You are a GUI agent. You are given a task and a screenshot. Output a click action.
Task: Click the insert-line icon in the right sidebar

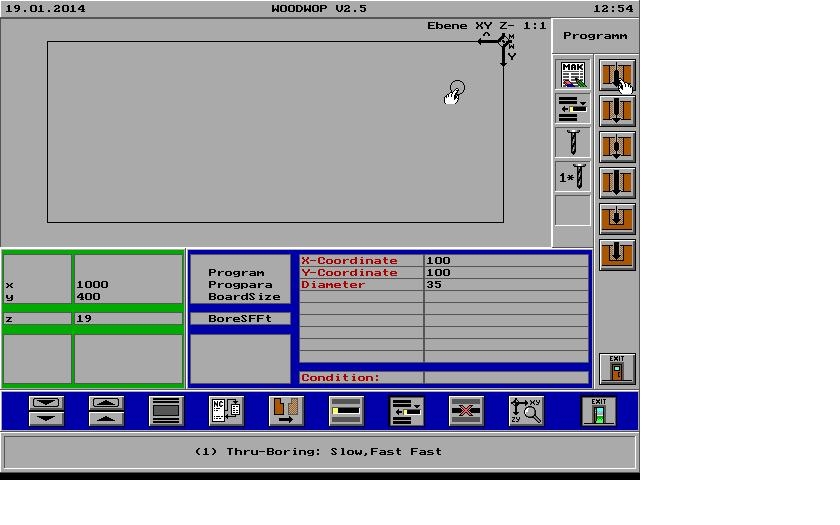tap(573, 109)
